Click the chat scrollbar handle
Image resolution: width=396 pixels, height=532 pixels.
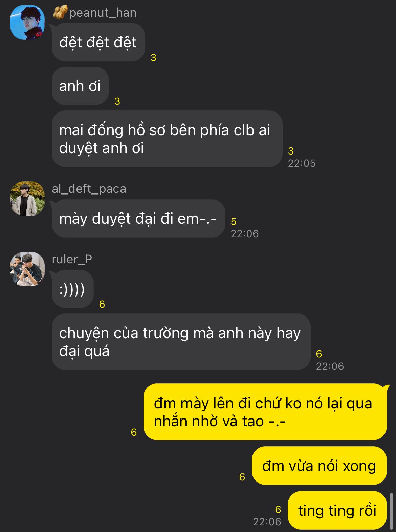(392, 511)
